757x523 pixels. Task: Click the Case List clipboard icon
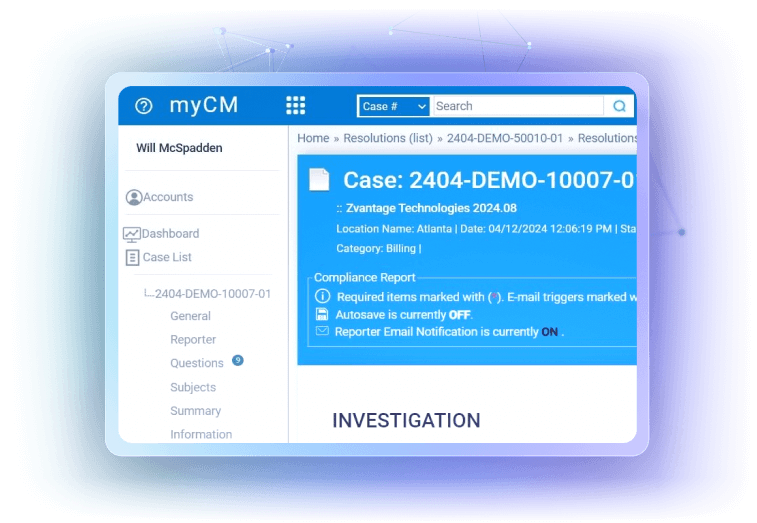[132, 258]
